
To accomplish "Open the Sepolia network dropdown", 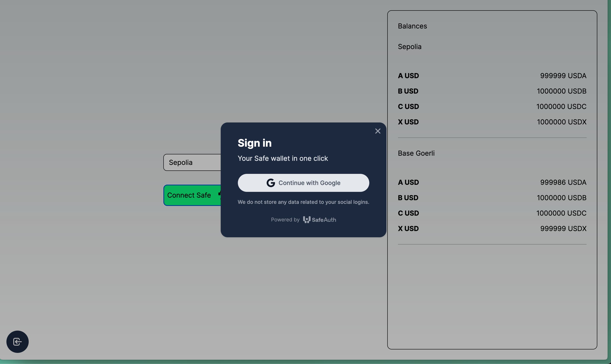I will pyautogui.click(x=192, y=162).
